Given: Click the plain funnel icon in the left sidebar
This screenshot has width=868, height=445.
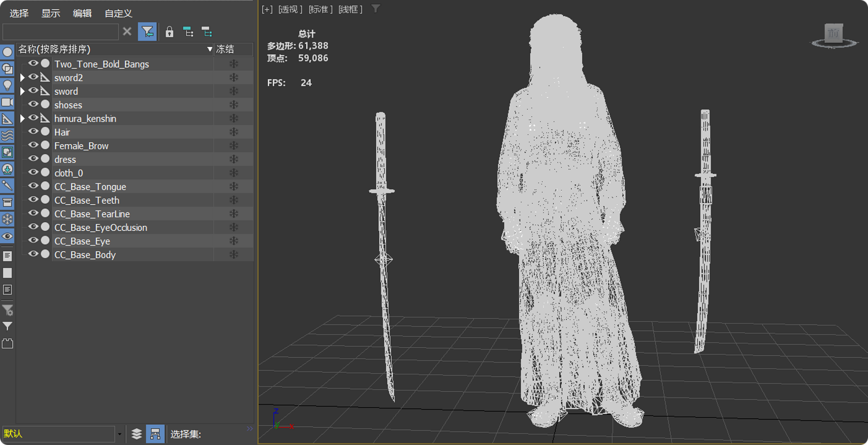Looking at the screenshot, I should pos(7,326).
